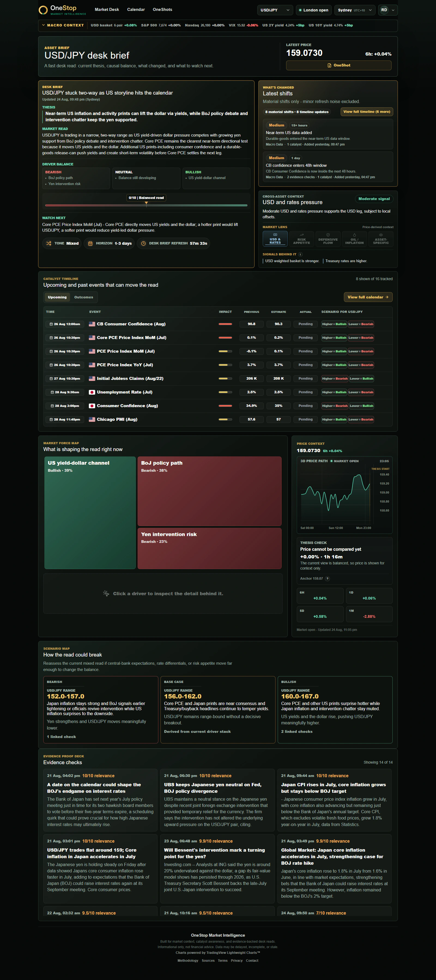Image resolution: width=436 pixels, height=980 pixels.
Task: Select the Oil / Inflation market lens
Action: click(354, 239)
